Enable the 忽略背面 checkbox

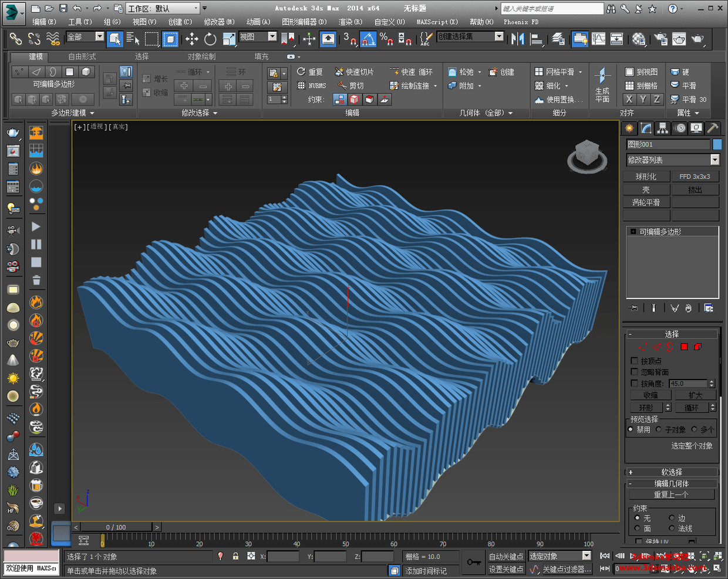tap(634, 372)
